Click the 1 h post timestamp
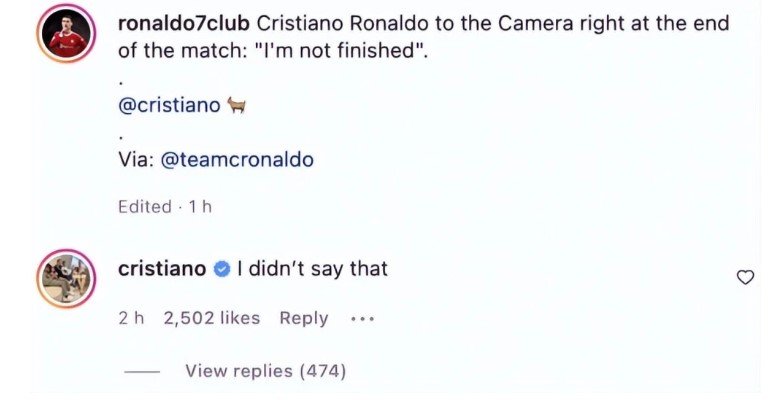Screen dimensions: 765x404 200,207
